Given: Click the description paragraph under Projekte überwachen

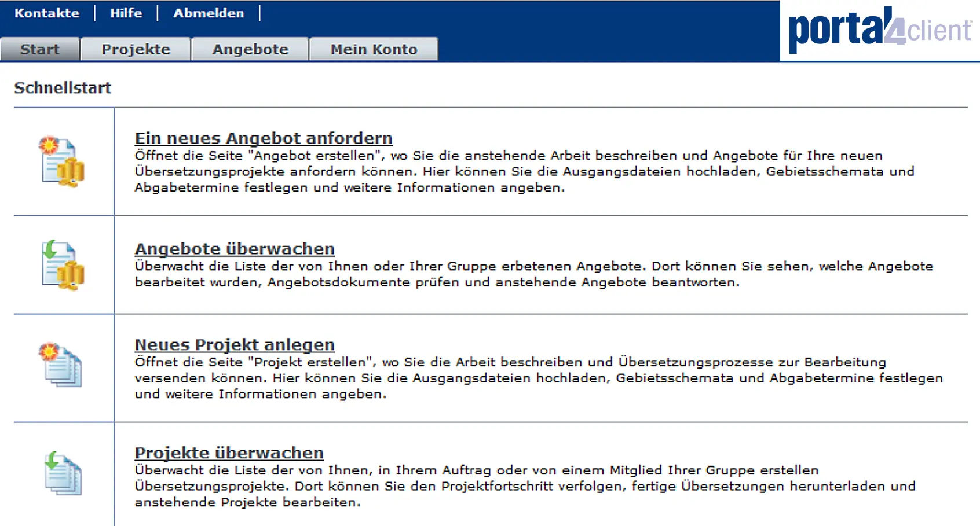Looking at the screenshot, I should 524,486.
